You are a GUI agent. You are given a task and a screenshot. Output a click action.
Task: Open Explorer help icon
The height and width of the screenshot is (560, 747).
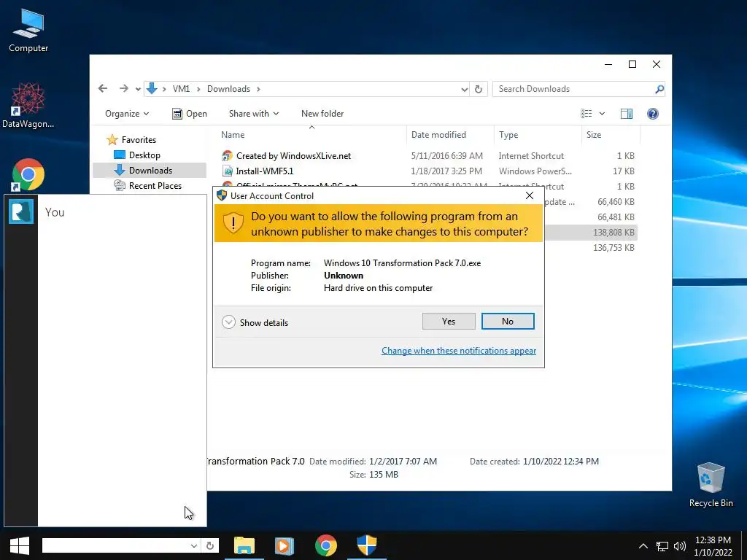[653, 113]
